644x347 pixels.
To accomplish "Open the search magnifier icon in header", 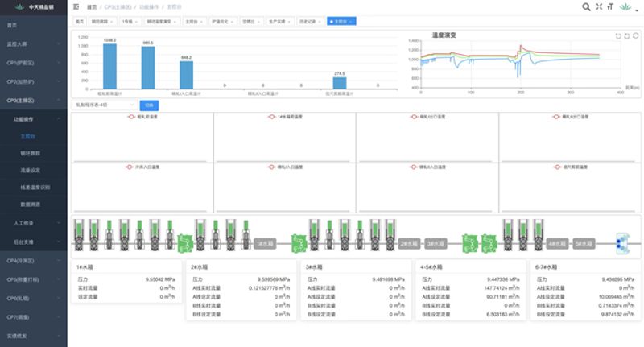I will click(x=586, y=6).
